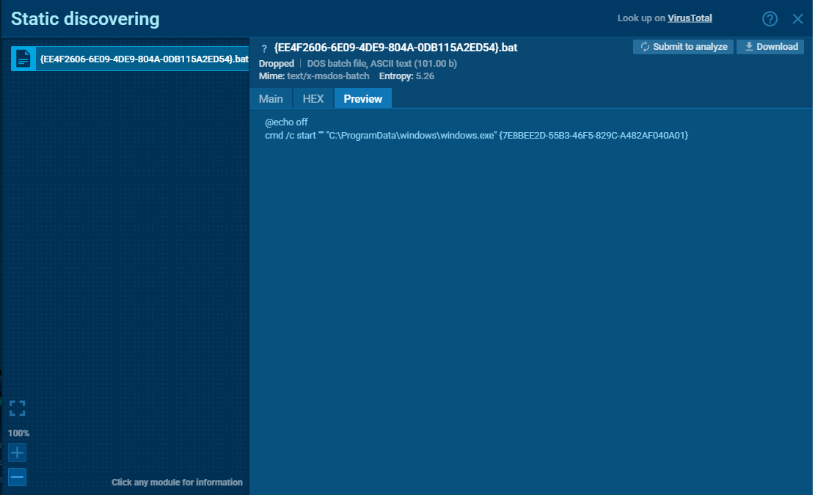Click the file name heading in header
The height and width of the screenshot is (495, 813).
click(x=395, y=47)
